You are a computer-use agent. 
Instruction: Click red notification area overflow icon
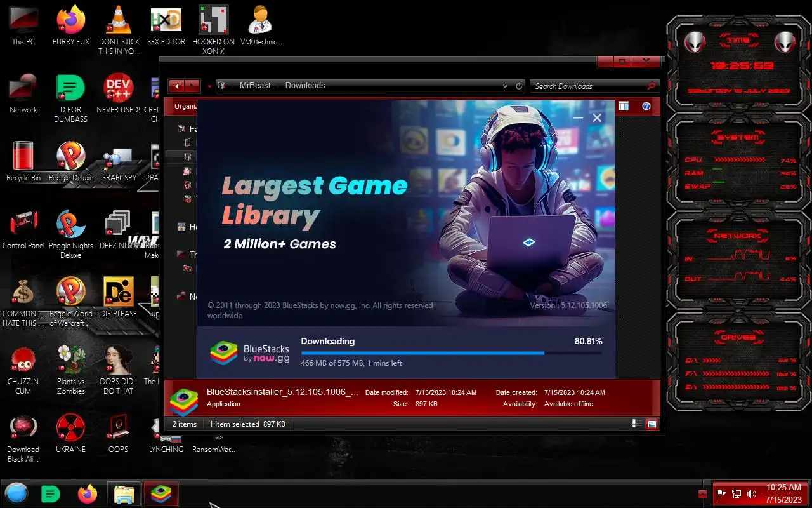tap(702, 494)
